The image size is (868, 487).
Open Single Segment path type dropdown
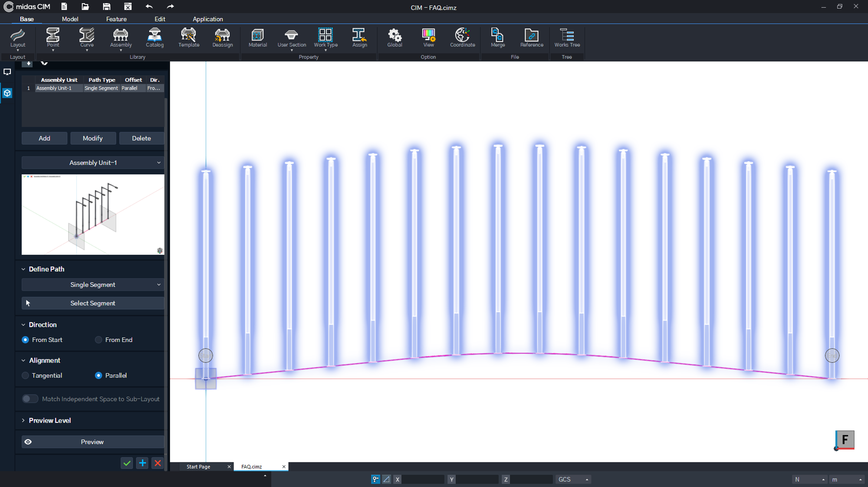pos(93,284)
